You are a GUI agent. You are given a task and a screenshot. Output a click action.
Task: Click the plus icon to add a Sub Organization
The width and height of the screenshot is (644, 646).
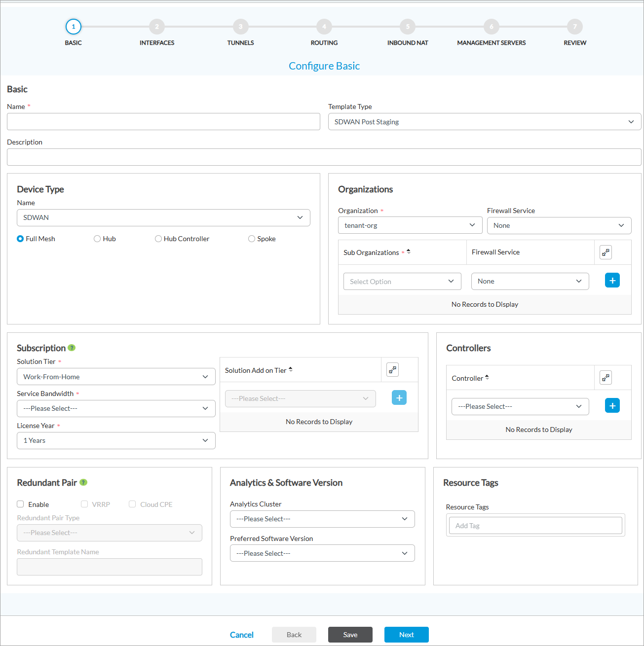click(612, 280)
